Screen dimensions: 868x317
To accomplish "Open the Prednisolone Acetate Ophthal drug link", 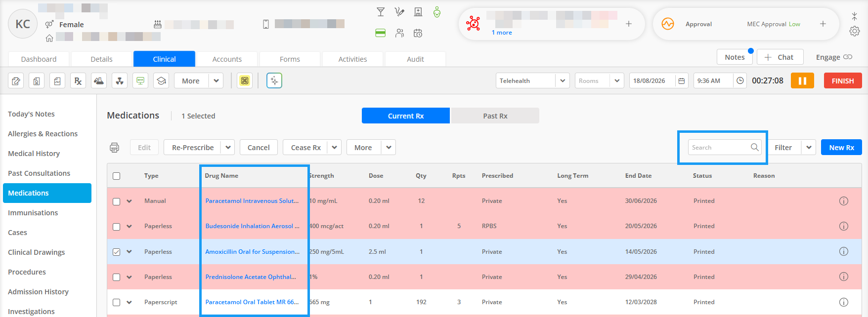I will [x=251, y=277].
